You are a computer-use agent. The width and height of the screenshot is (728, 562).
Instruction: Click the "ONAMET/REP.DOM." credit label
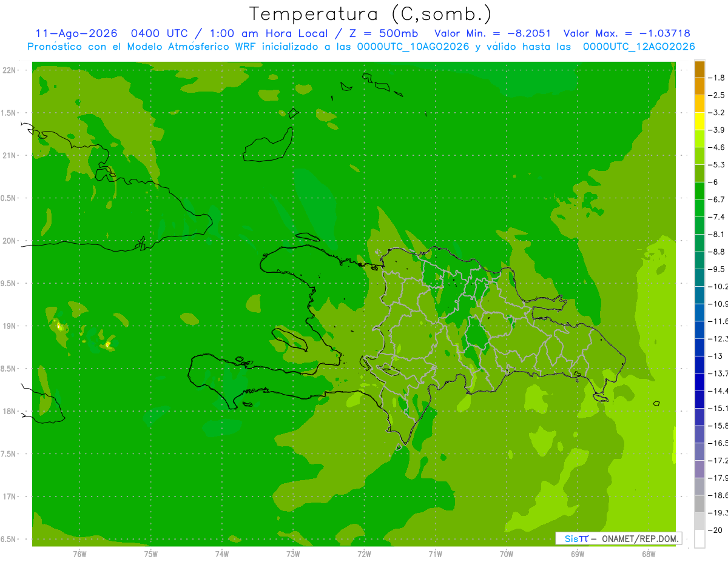[639, 538]
